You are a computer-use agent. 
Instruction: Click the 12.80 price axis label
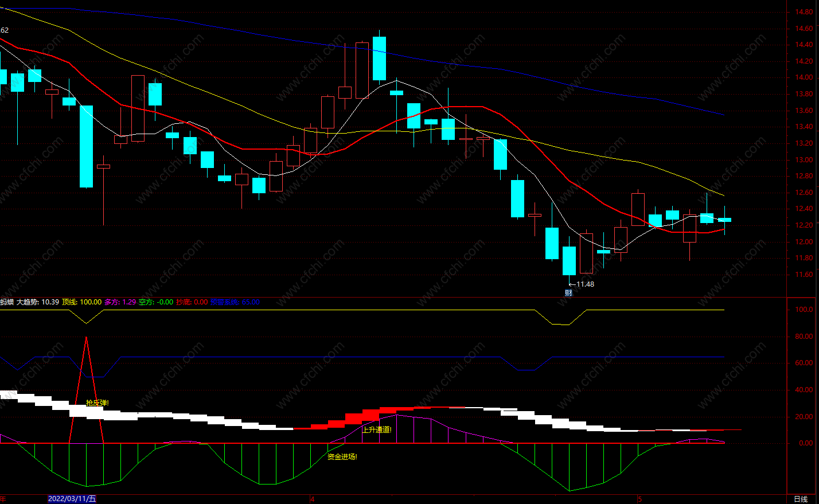[x=804, y=176]
